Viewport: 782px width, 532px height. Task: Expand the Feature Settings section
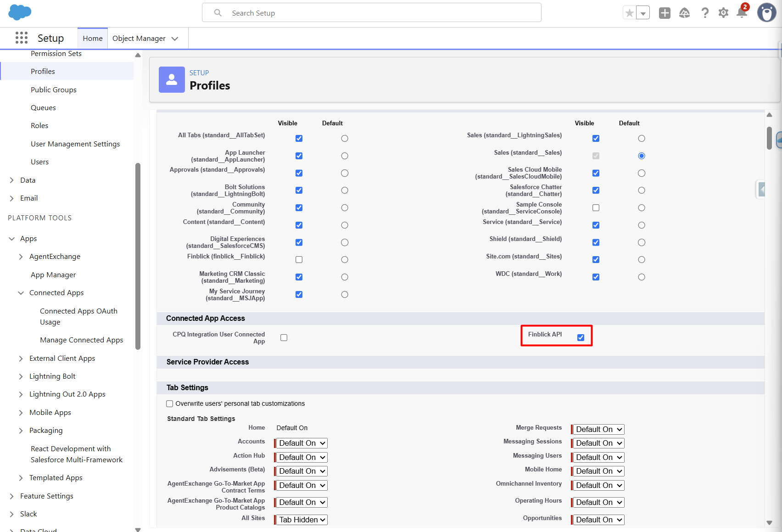[x=11, y=496]
